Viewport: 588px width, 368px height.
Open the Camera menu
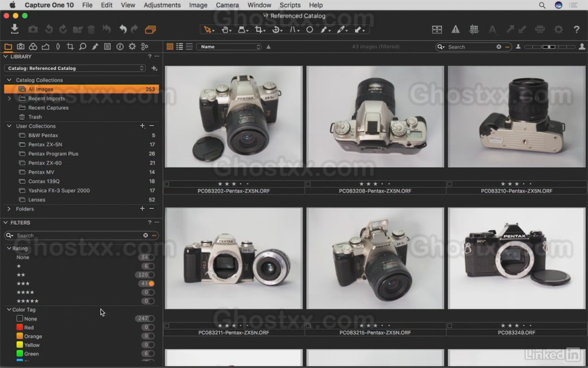(x=227, y=5)
